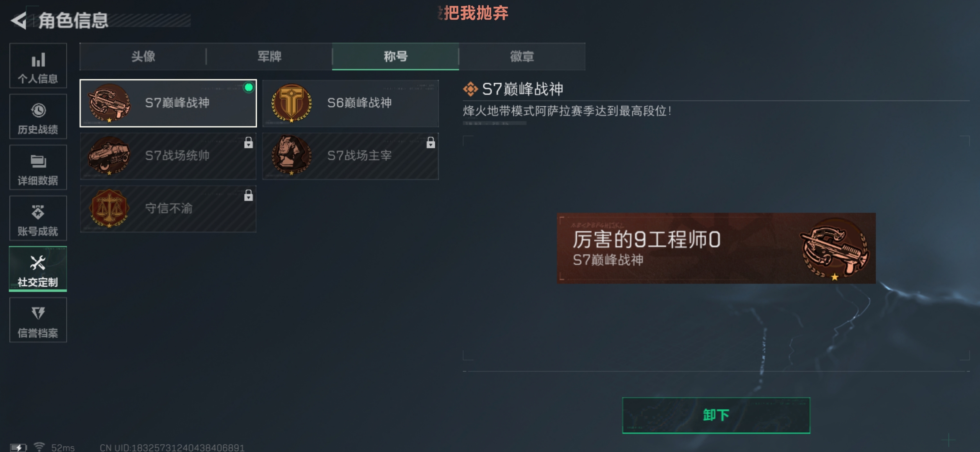Screen dimensions: 980x452
Task: Click the green equipped indicator on S7巅峰战神
Action: (249, 87)
